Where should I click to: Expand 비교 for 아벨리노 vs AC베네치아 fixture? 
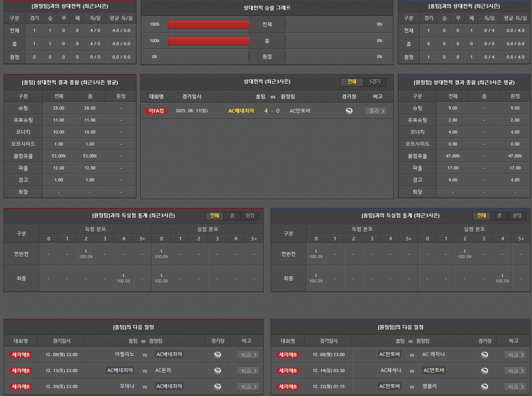(x=248, y=355)
